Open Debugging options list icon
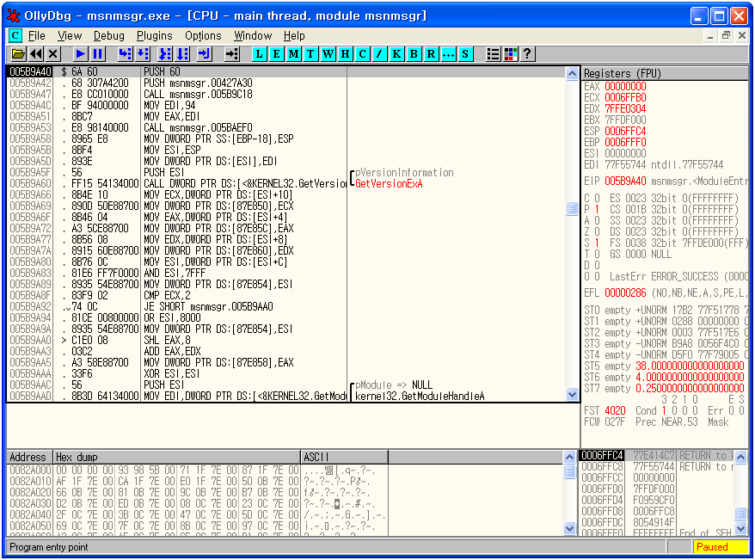 (x=493, y=54)
